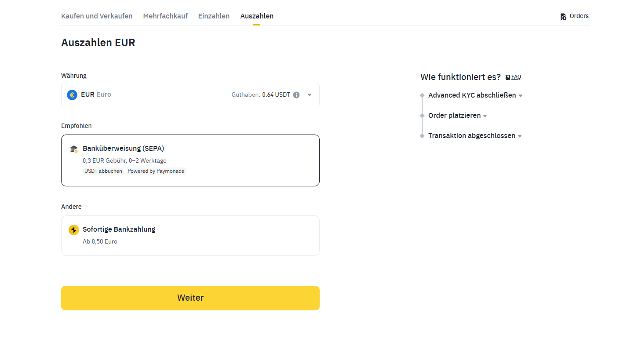This screenshot has height=364, width=631.
Task: Select Banküberweisung (SEPA) payment option
Action: click(190, 160)
